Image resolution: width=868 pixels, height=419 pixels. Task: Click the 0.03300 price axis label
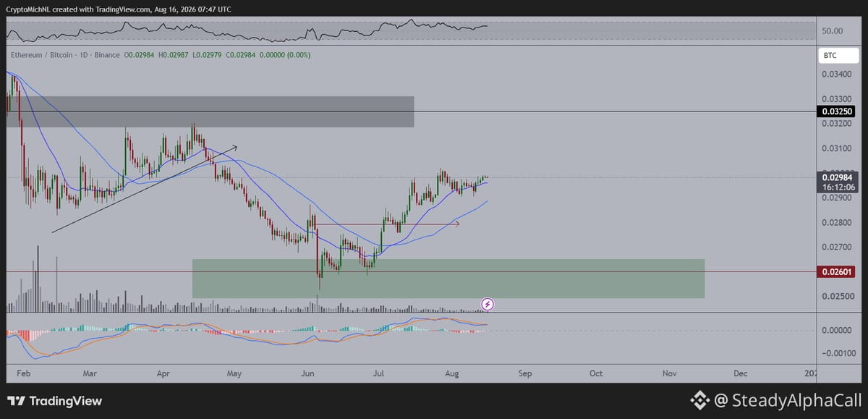(836, 98)
